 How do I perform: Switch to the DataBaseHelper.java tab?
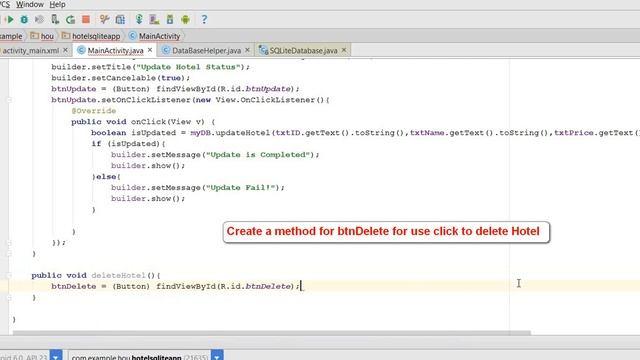(206, 51)
